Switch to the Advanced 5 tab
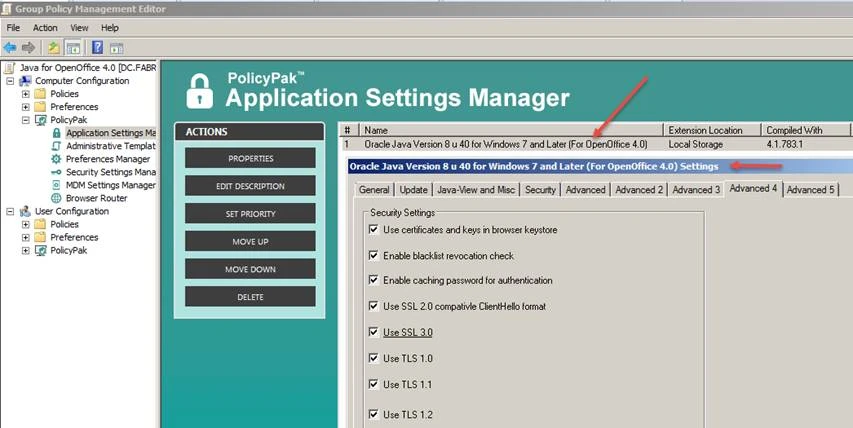The height and width of the screenshot is (428, 853). (811, 189)
